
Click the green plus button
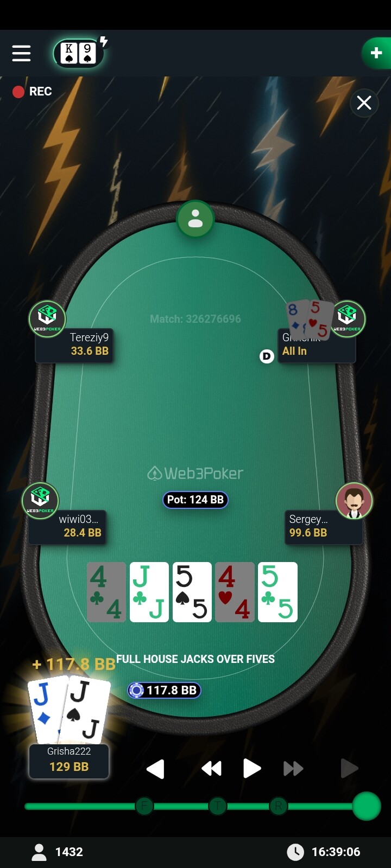(x=376, y=53)
